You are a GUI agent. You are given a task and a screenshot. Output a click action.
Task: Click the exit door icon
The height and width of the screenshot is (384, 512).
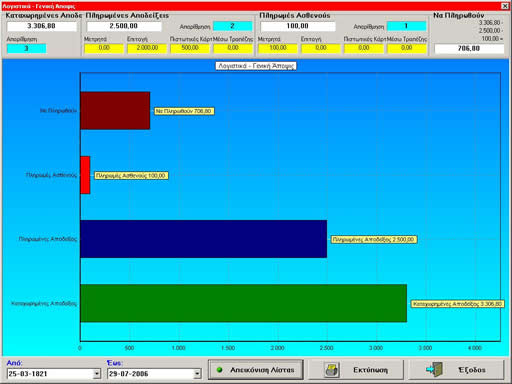[435, 369]
